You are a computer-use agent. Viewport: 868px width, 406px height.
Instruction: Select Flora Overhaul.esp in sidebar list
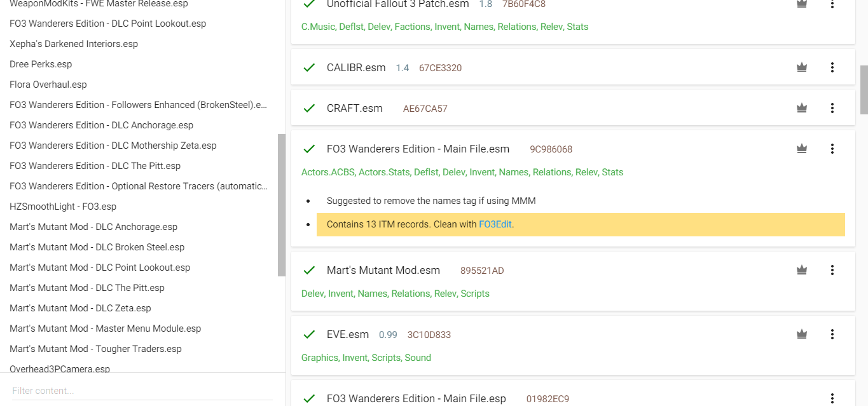click(x=48, y=85)
